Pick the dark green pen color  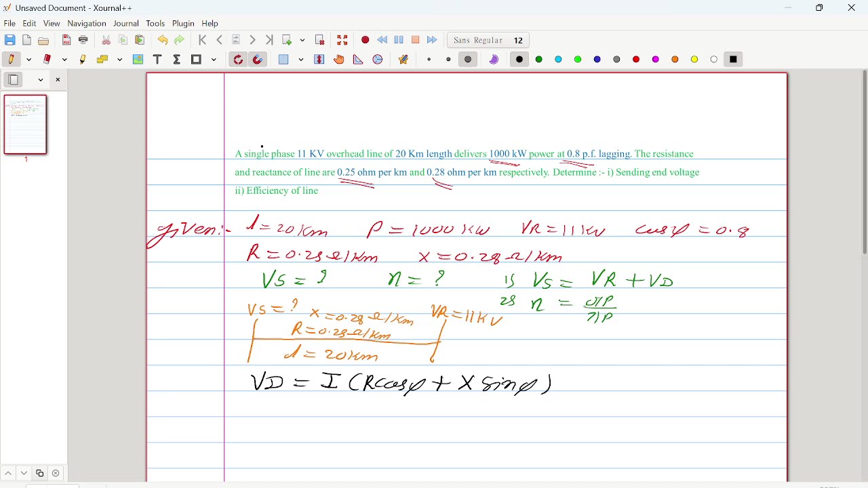539,60
